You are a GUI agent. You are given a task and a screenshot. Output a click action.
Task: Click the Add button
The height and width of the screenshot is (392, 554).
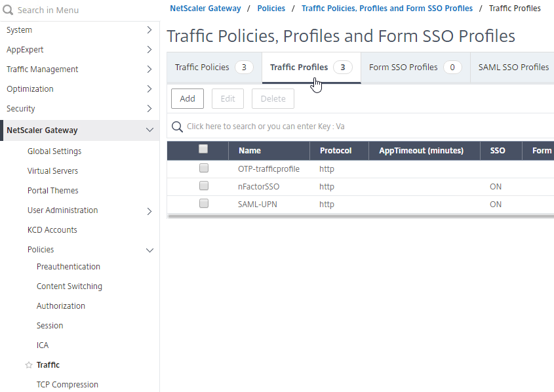(x=188, y=99)
